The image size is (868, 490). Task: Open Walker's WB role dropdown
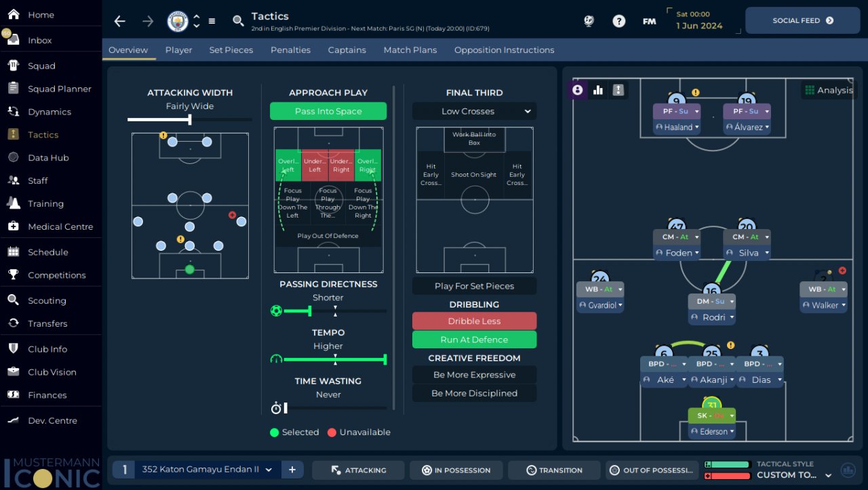[823, 289]
